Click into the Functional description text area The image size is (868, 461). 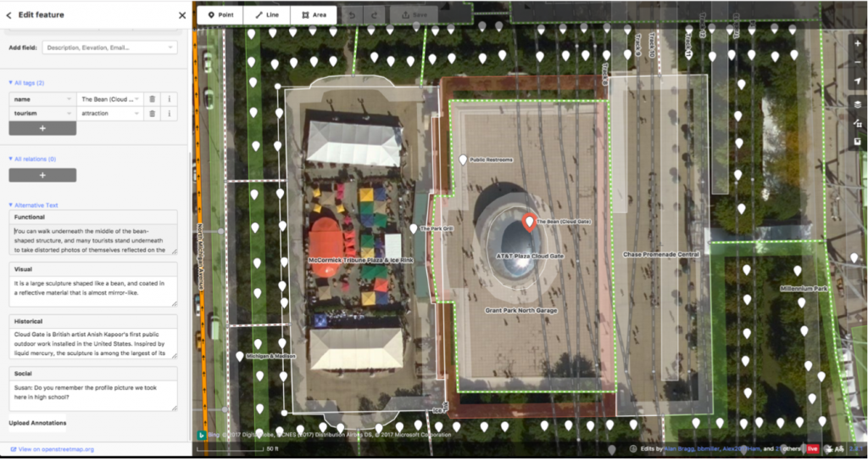tap(93, 240)
